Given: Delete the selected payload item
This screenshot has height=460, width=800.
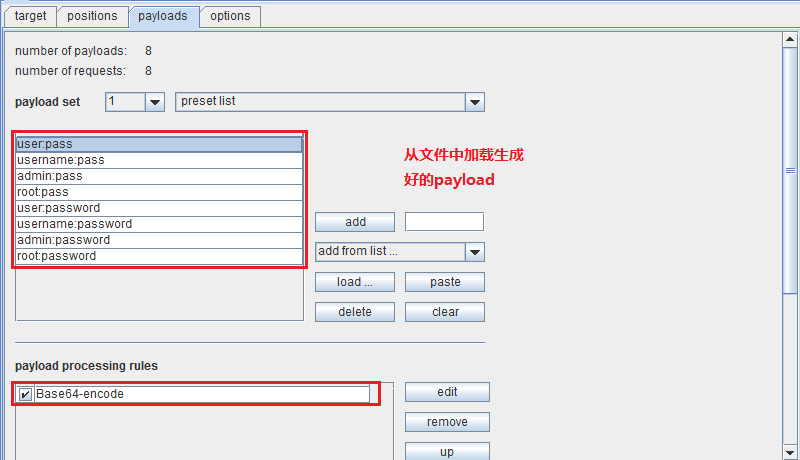Looking at the screenshot, I should click(x=355, y=312).
